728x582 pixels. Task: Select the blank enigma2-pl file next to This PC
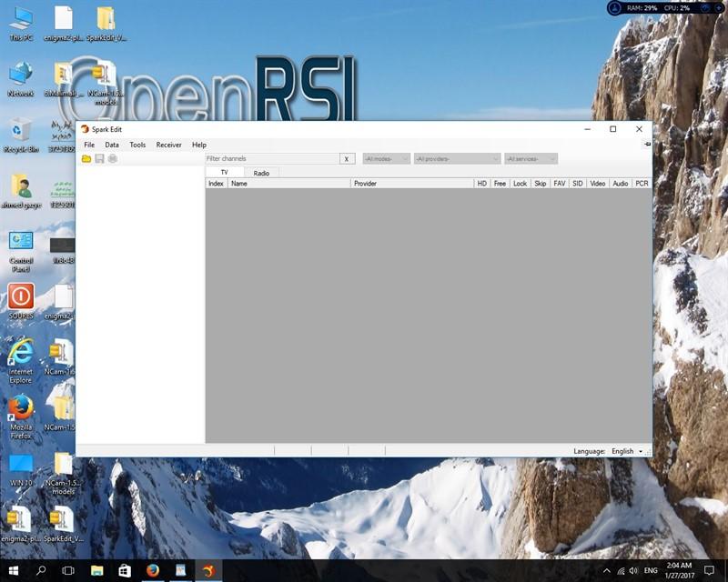tap(64, 25)
